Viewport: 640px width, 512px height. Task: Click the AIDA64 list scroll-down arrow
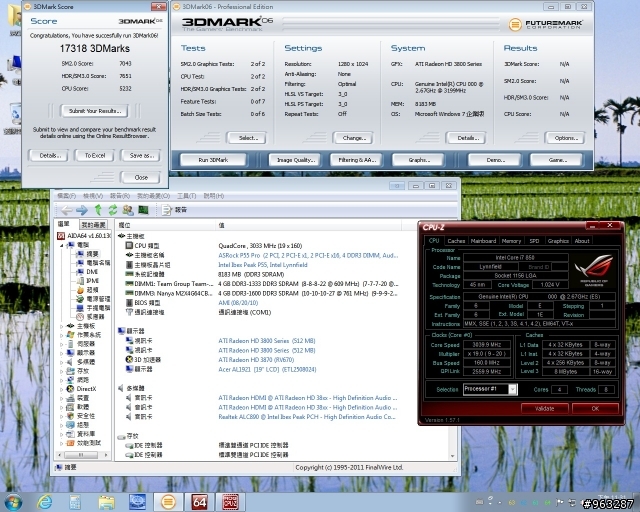[x=452, y=456]
